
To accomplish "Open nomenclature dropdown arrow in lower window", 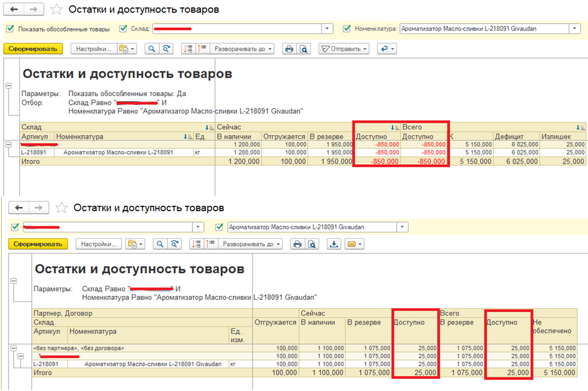I will click(x=403, y=227).
